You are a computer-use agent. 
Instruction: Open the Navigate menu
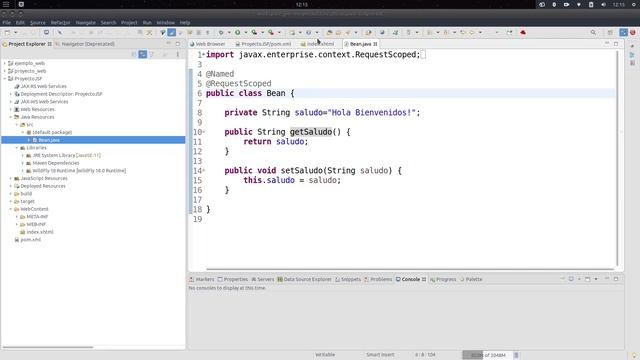(85, 22)
